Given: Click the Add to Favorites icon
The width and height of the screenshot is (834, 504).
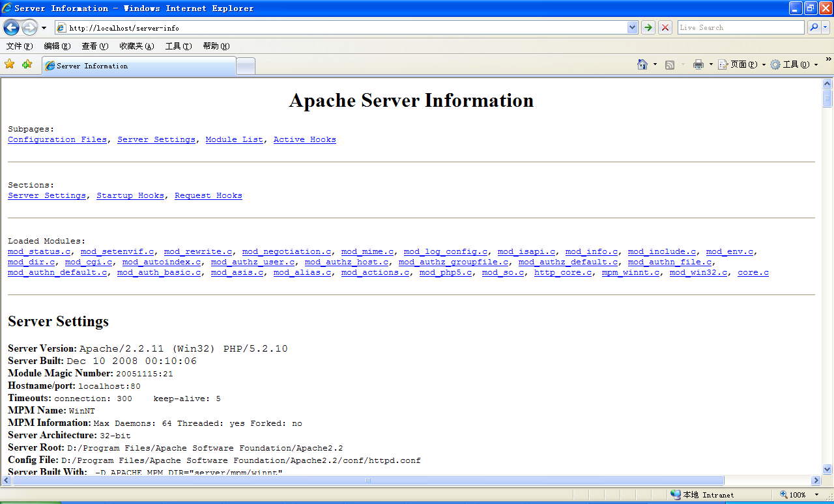Looking at the screenshot, I should point(27,64).
